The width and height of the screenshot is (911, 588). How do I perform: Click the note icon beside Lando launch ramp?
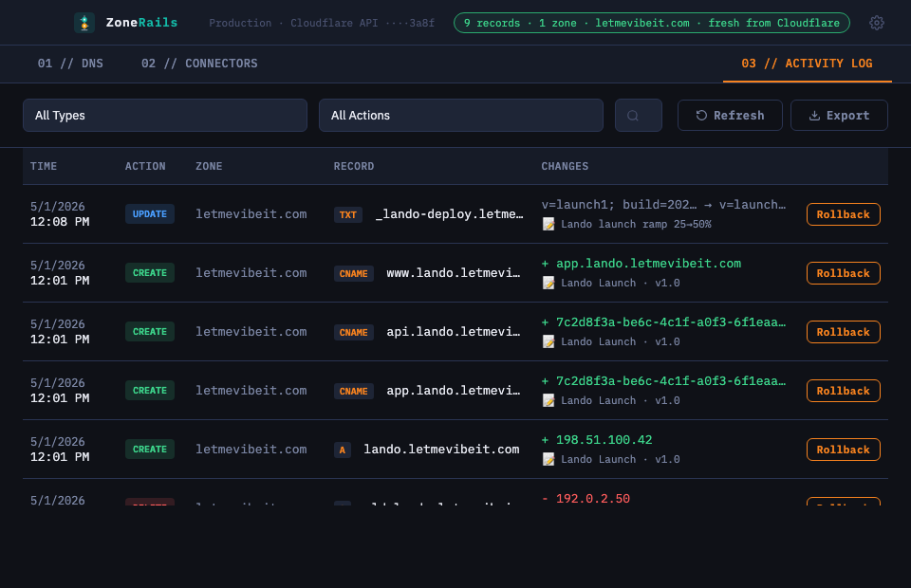click(x=548, y=224)
